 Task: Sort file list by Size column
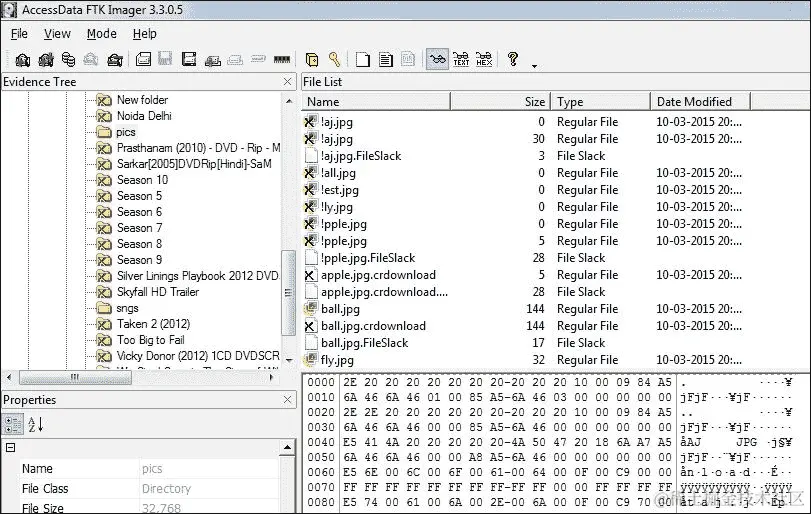click(500, 102)
